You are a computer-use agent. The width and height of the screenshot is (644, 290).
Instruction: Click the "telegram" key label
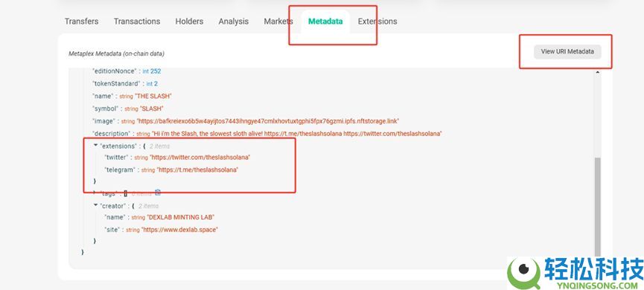point(120,170)
